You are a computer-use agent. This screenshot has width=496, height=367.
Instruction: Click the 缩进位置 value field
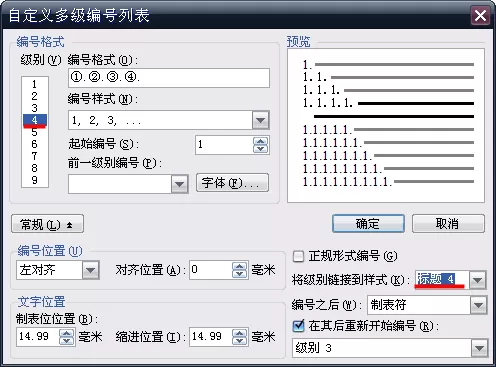211,337
